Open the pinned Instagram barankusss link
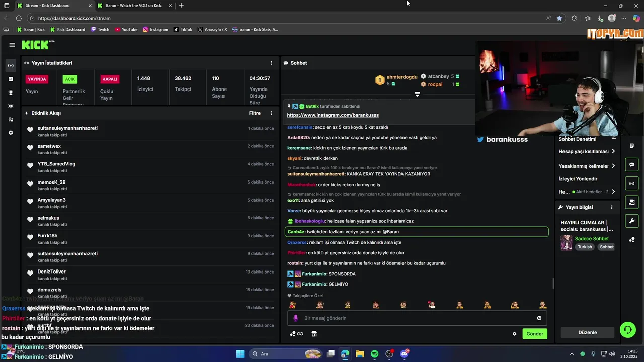Viewport: 644px width, 362px height. [333, 115]
